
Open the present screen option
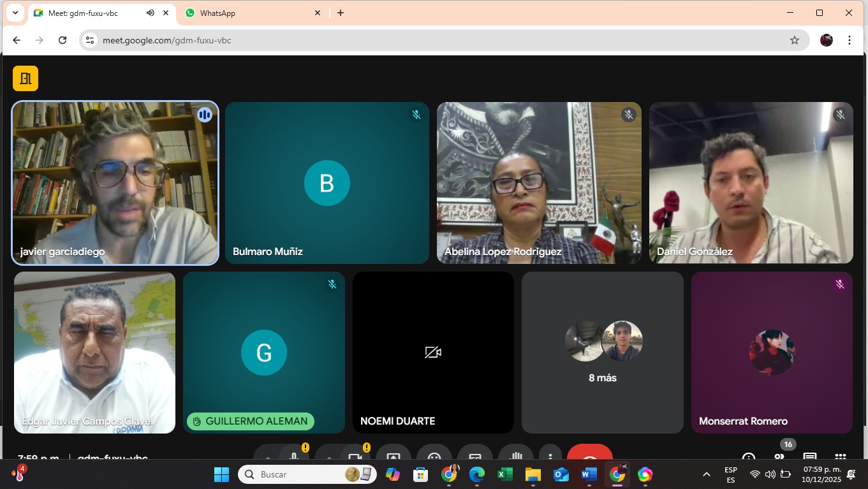tap(394, 455)
